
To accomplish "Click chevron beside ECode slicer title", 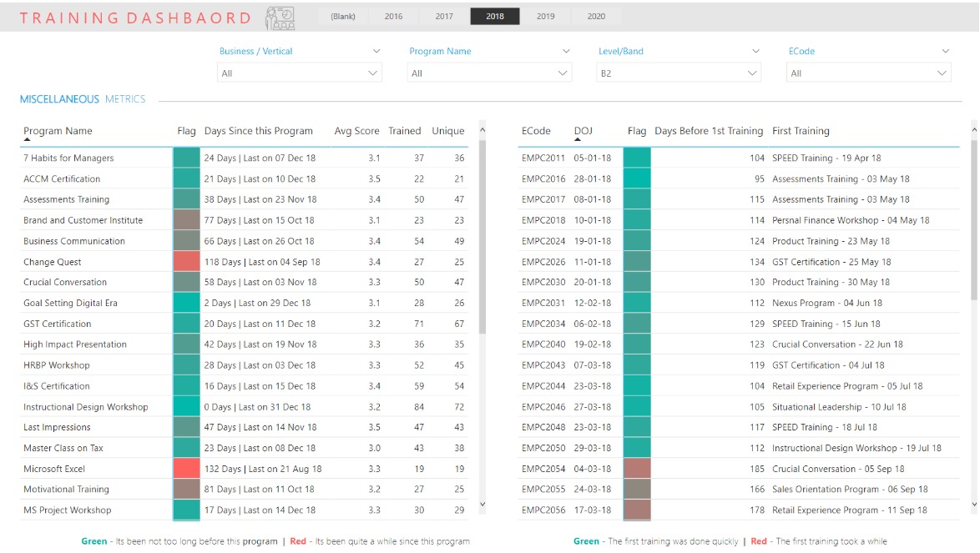I will coord(945,52).
